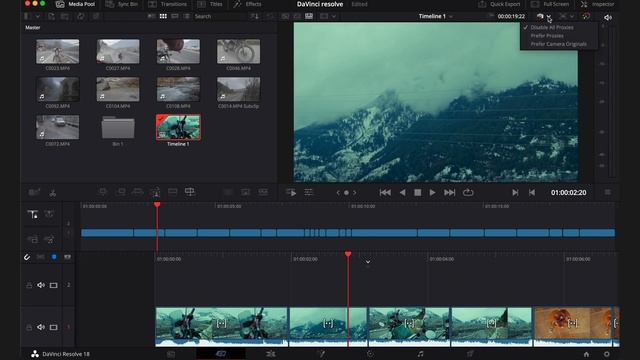Toggle the viewer audio mute speaker
The height and width of the screenshot is (360, 640).
point(608,17)
